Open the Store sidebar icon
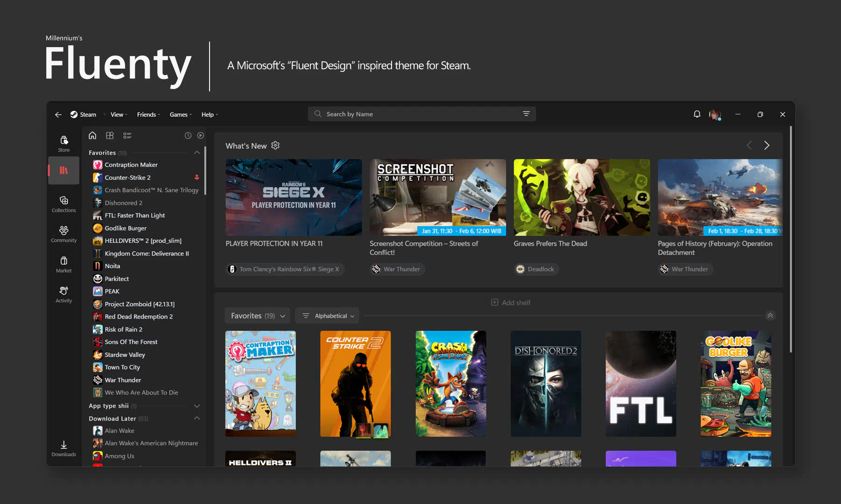 [64, 143]
